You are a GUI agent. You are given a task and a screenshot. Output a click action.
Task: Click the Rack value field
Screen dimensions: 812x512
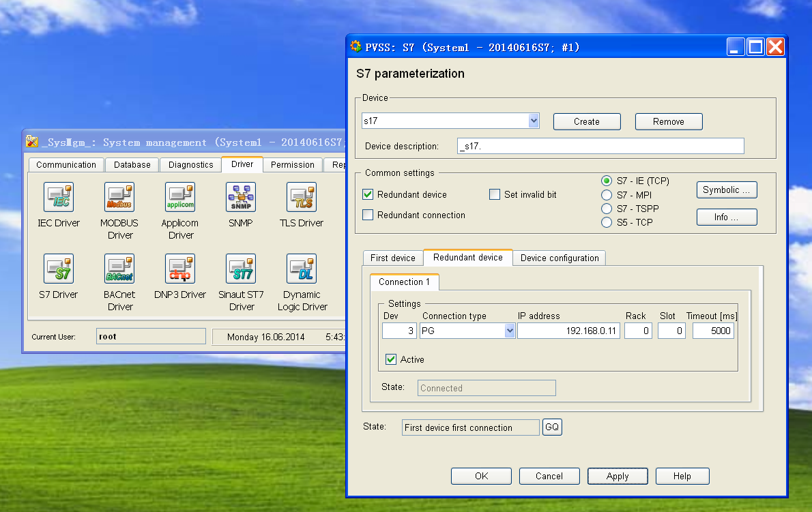(638, 331)
